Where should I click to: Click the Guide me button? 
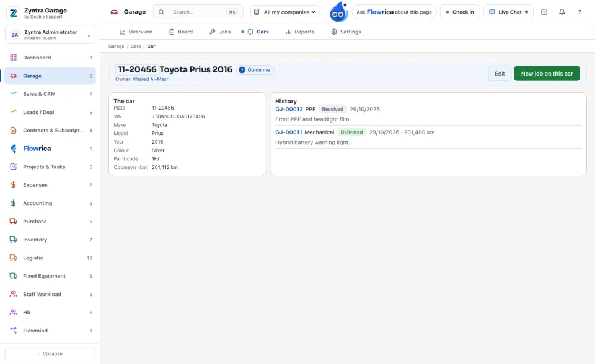[255, 70]
